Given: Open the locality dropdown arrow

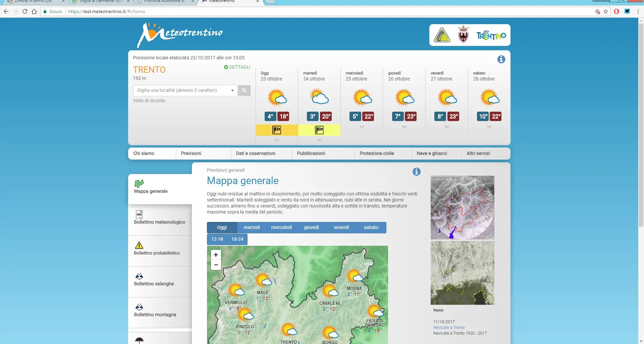Looking at the screenshot, I should click(x=232, y=91).
